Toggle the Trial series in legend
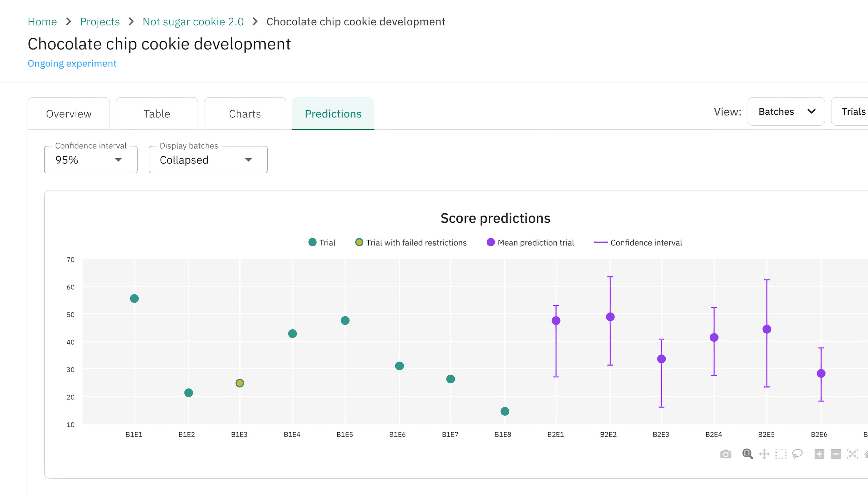Screen dimensions: 868x495 coord(322,242)
